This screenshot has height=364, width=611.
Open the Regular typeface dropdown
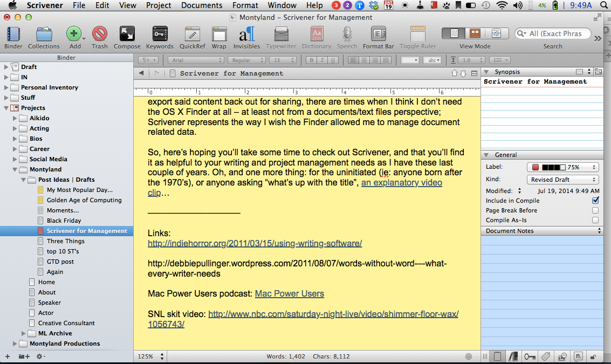[x=246, y=60]
